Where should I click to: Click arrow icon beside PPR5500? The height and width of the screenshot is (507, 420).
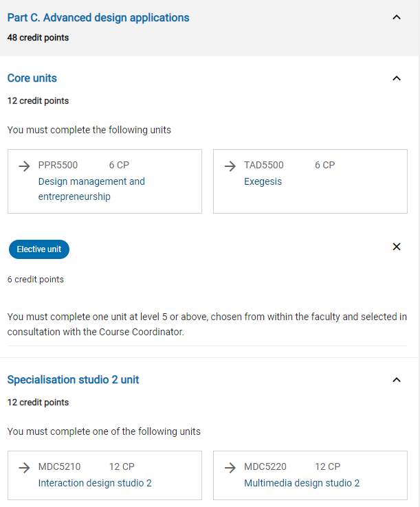[24, 166]
